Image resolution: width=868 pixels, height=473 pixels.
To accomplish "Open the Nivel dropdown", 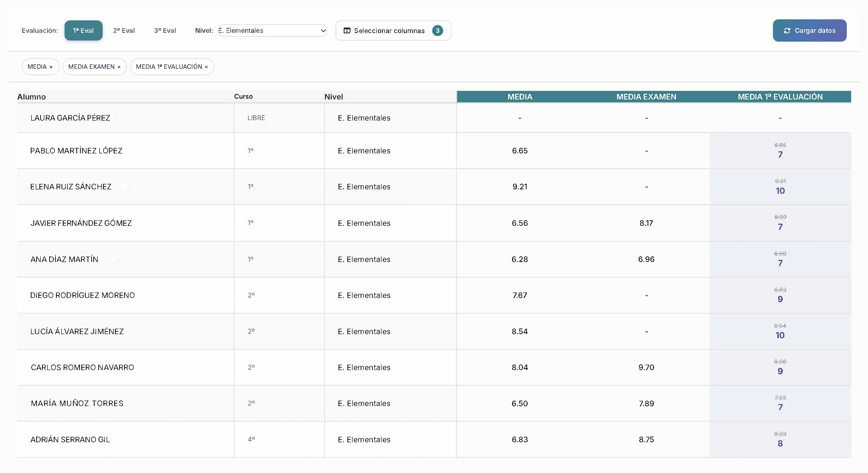I will click(x=272, y=30).
